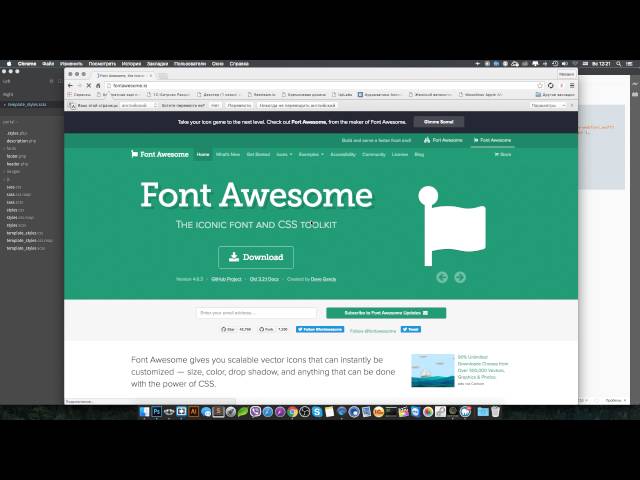Focus the address bar with fontawesome.io
Screen dimensions: 640x480
320,86
